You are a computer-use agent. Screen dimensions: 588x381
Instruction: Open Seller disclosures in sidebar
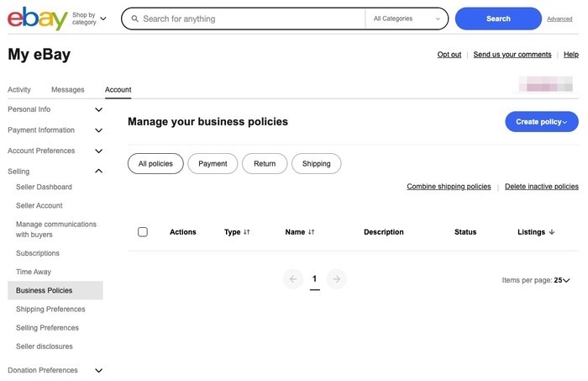tap(45, 347)
